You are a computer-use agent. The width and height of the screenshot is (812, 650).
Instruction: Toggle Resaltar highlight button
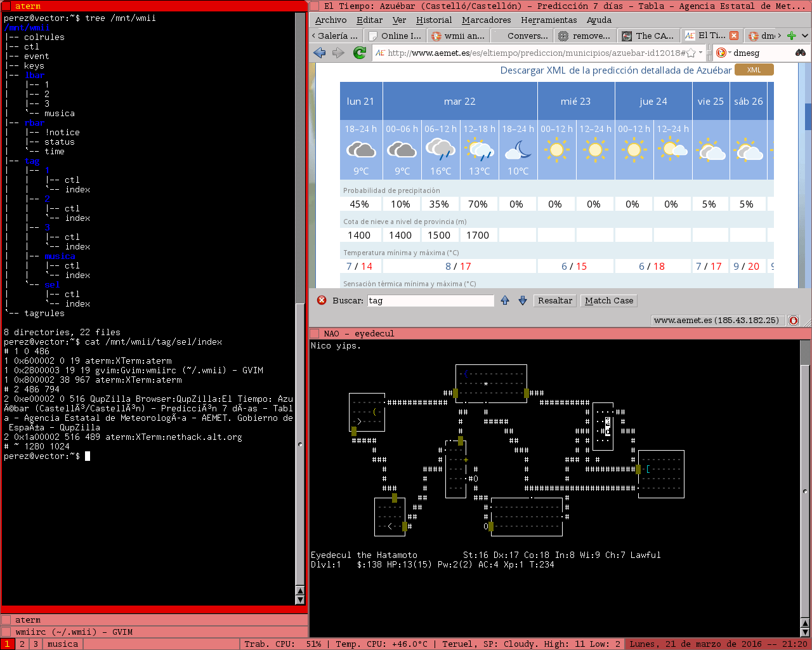coord(555,300)
